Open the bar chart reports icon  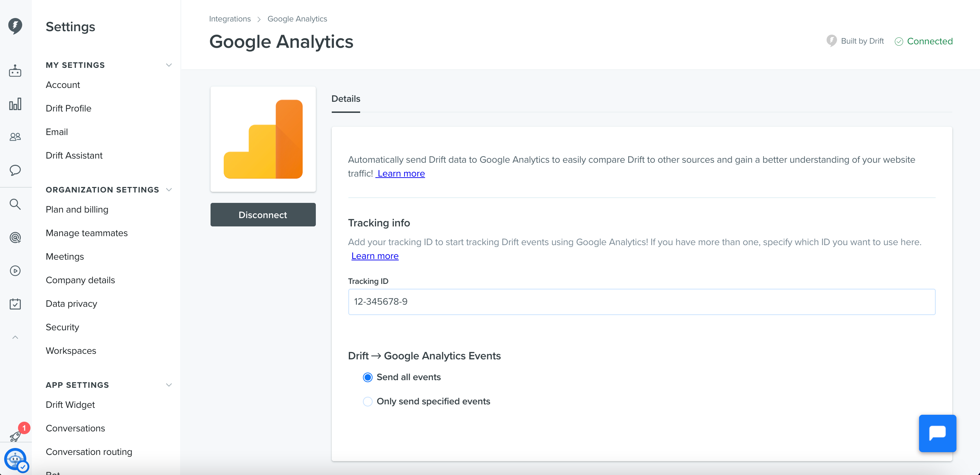(15, 104)
